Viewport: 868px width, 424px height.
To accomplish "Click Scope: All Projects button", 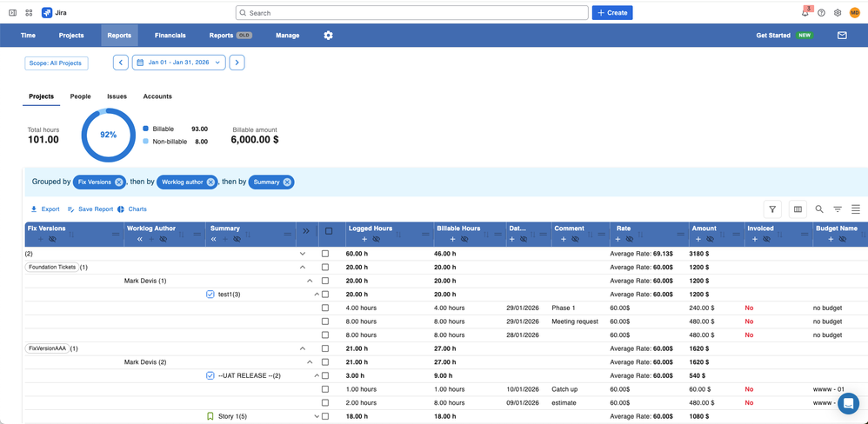I will pyautogui.click(x=57, y=63).
